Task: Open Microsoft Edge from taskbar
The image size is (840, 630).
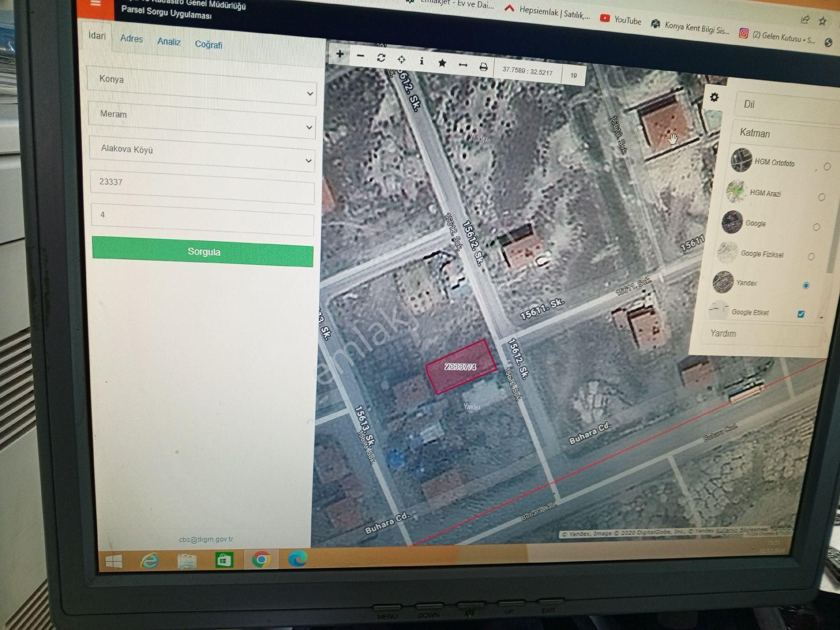Action: coord(298,559)
